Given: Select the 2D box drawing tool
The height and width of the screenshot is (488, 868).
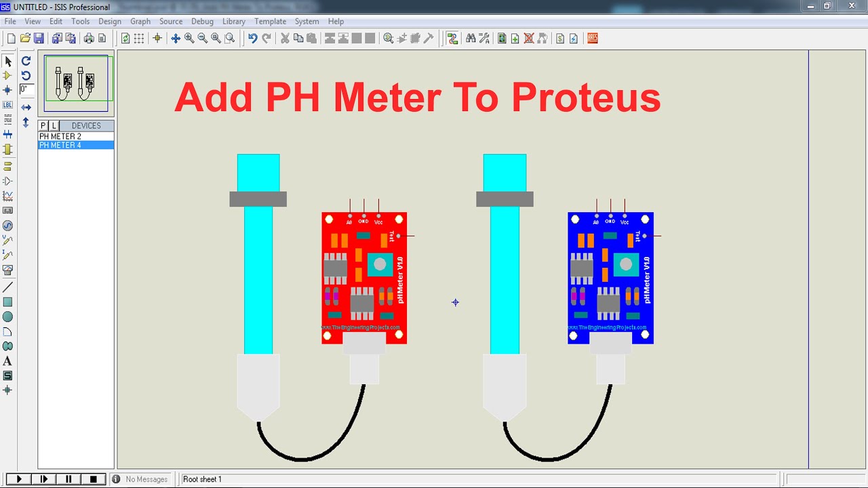Looking at the screenshot, I should click(8, 302).
